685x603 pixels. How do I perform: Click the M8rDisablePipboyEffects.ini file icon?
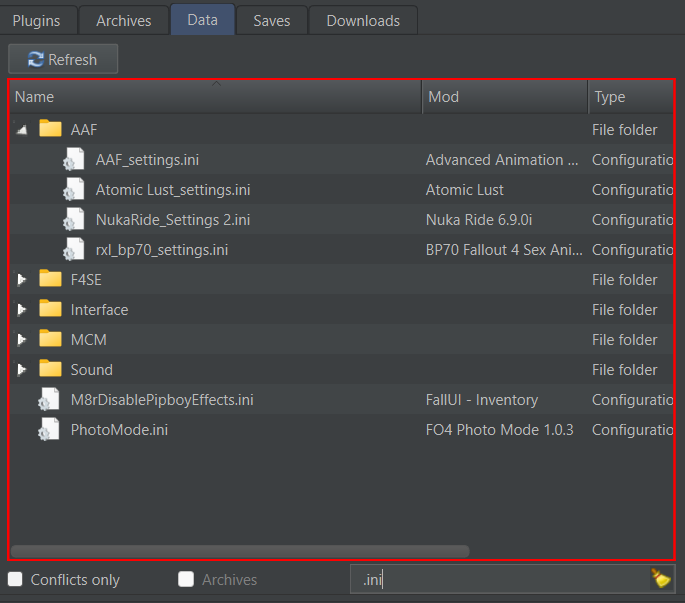coord(49,399)
